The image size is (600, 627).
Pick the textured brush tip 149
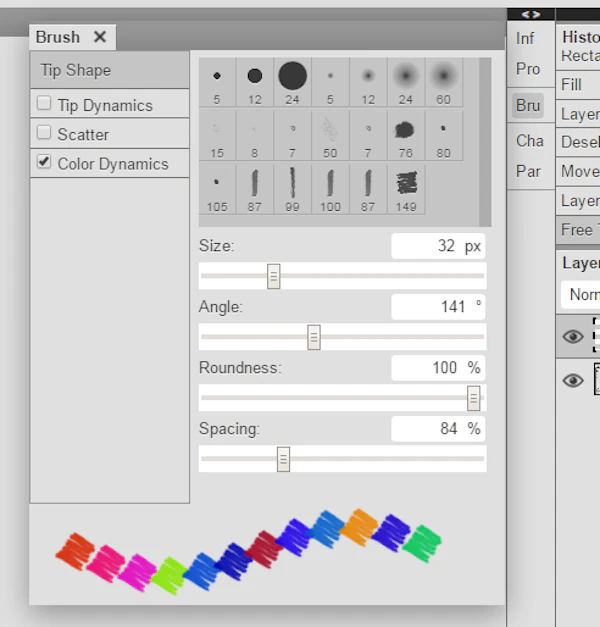click(x=406, y=190)
